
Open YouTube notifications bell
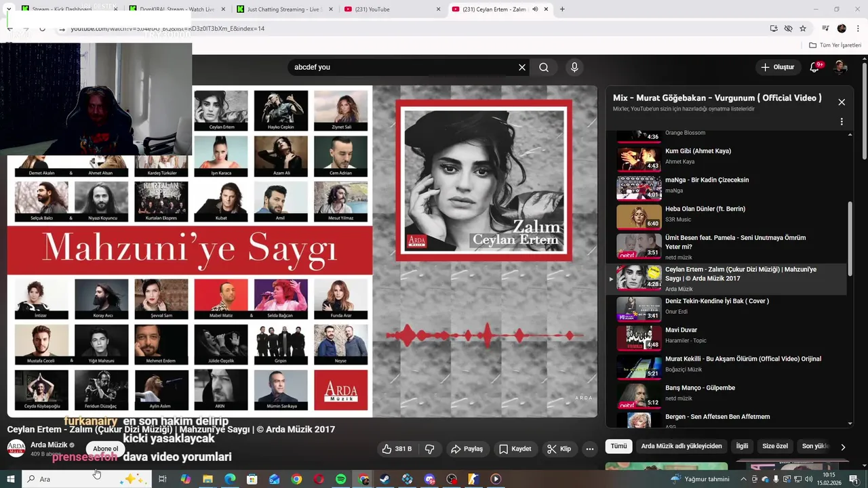pos(814,67)
